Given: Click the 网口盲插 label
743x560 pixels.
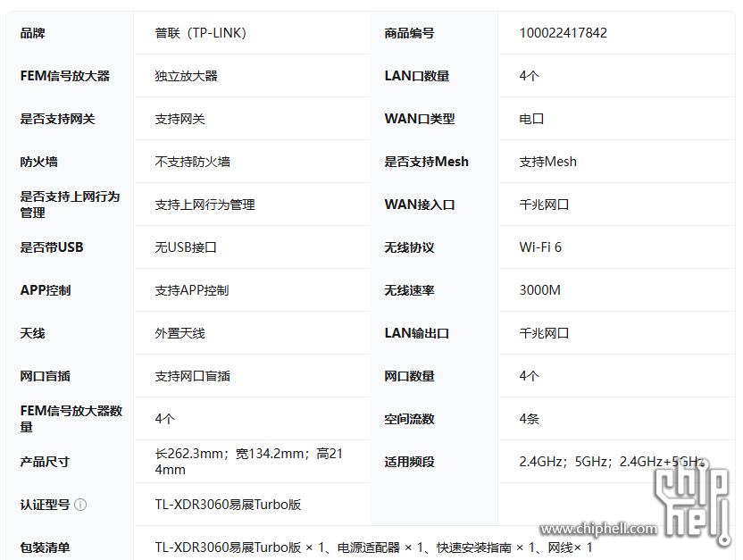Looking at the screenshot, I should point(45,376).
